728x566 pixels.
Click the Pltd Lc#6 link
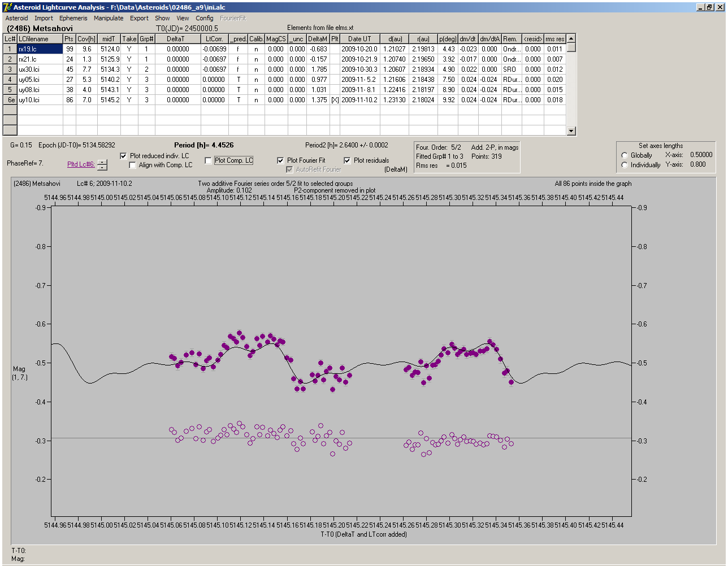point(81,164)
